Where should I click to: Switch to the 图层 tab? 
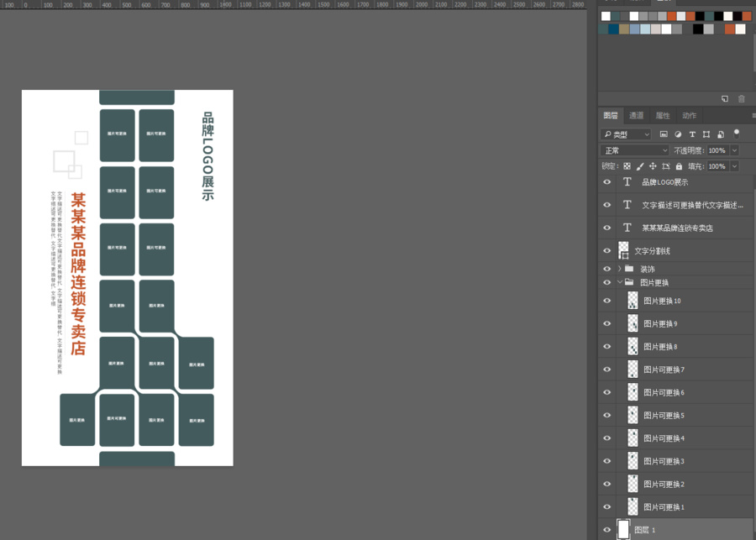click(x=611, y=115)
